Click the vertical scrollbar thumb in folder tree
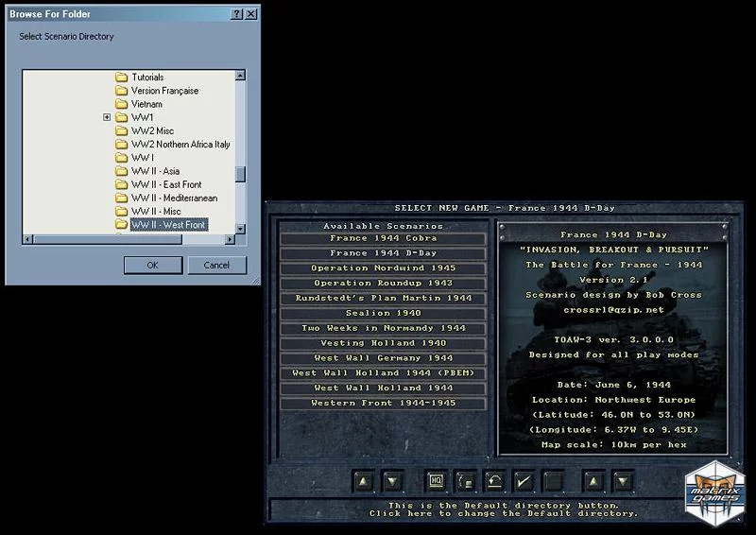Image resolution: width=756 pixels, height=535 pixels. (x=240, y=174)
